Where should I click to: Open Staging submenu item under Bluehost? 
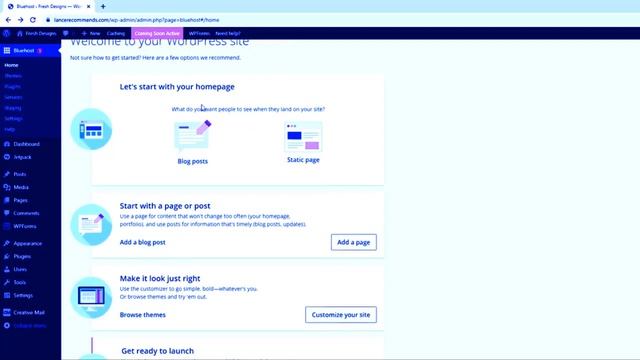coord(13,108)
